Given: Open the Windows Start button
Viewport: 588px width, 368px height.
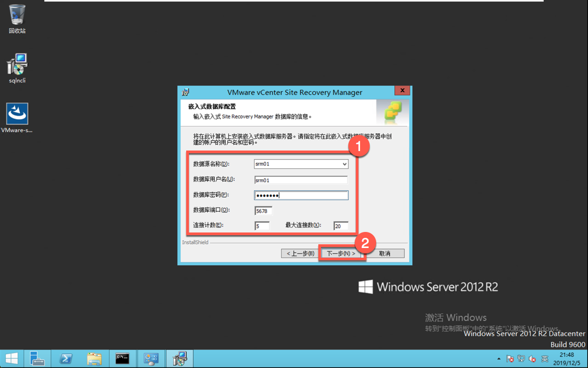Looking at the screenshot, I should click(12, 358).
